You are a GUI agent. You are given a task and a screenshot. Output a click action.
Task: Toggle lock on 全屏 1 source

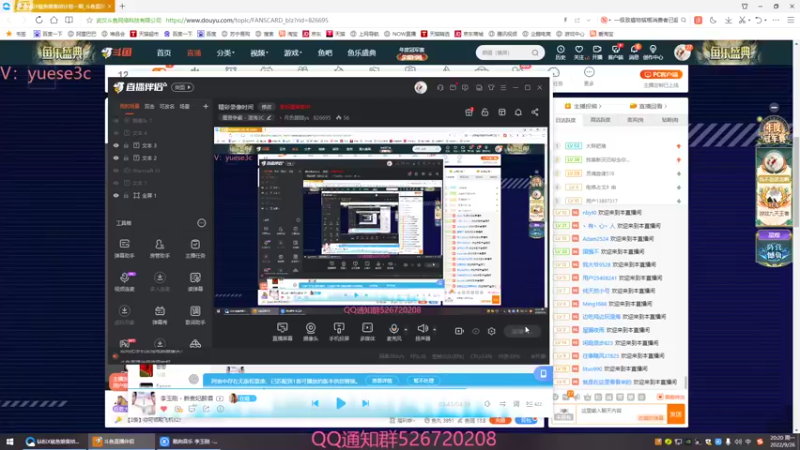126,195
